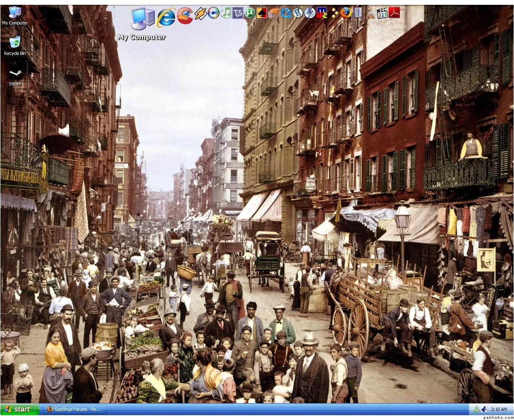The height and width of the screenshot is (420, 514).
Task: Open Windows Media Player dock icon
Action: 214,13
